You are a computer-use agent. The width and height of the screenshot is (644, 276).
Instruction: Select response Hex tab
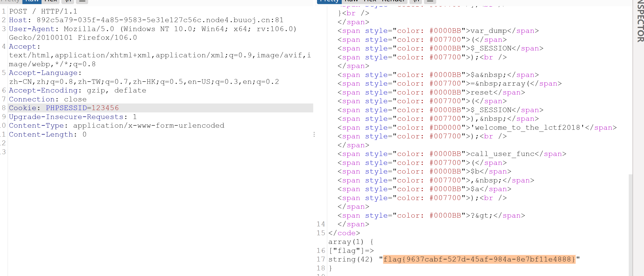[x=370, y=1]
